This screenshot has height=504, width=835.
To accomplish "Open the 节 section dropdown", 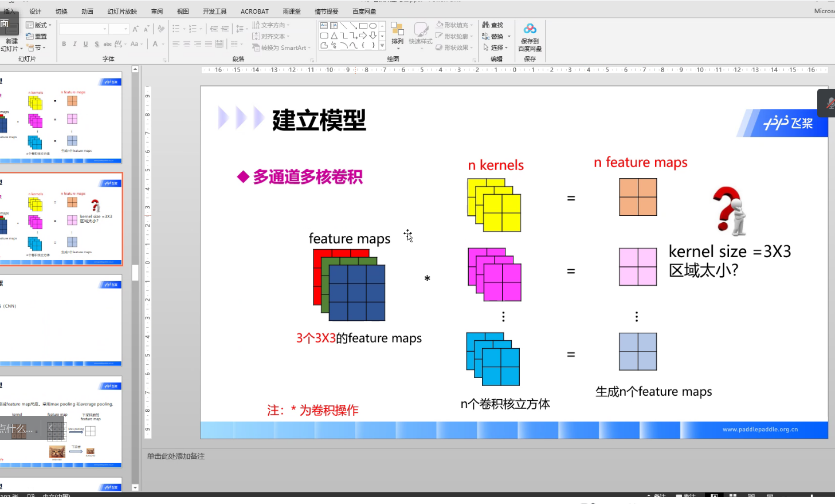I will (x=36, y=48).
